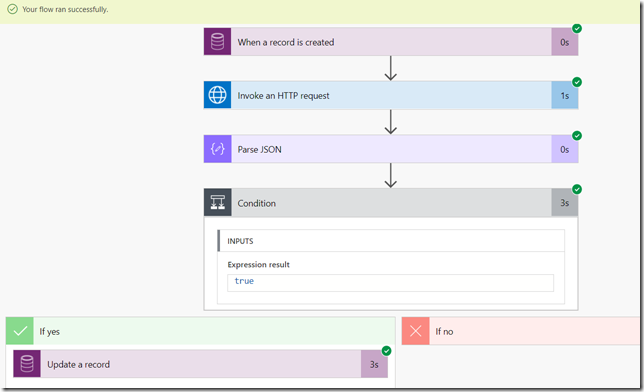The width and height of the screenshot is (644, 392).
Task: Click the 1s duration on the HTTP request step
Action: [x=565, y=95]
